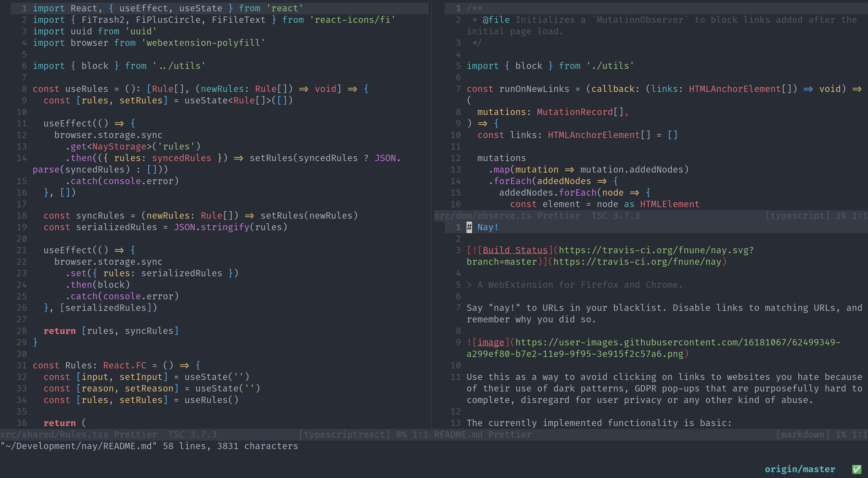The image size is (868, 478).
Task: Click the image link label in README
Action: click(x=491, y=342)
